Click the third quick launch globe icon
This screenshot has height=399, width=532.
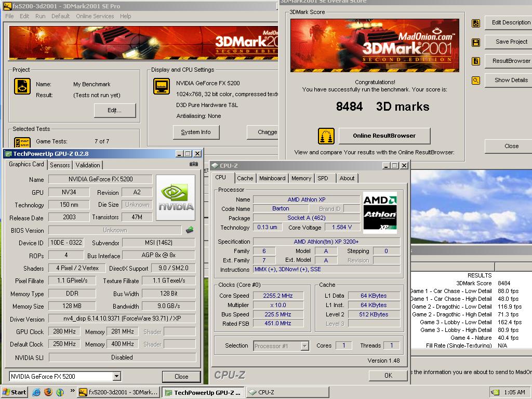click(60, 392)
